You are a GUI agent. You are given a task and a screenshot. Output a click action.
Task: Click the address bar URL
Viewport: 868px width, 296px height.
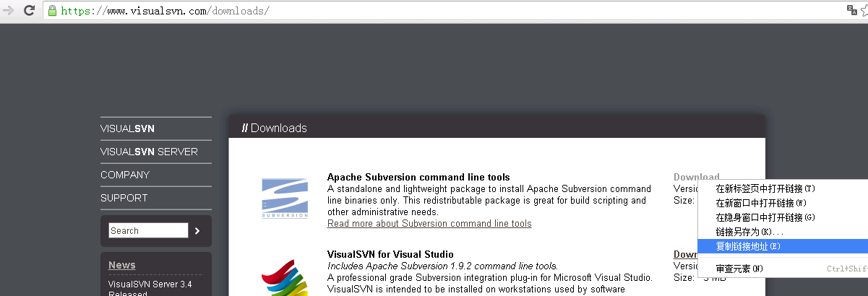[166, 11]
